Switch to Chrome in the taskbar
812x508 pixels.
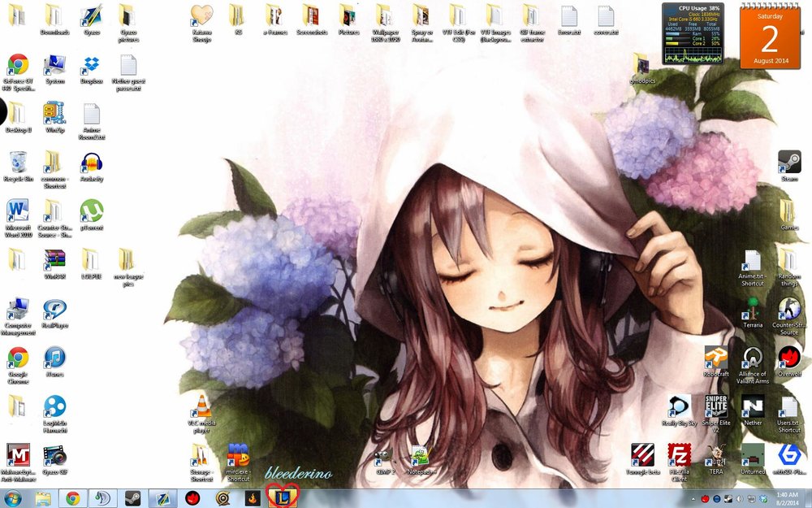coord(73,498)
